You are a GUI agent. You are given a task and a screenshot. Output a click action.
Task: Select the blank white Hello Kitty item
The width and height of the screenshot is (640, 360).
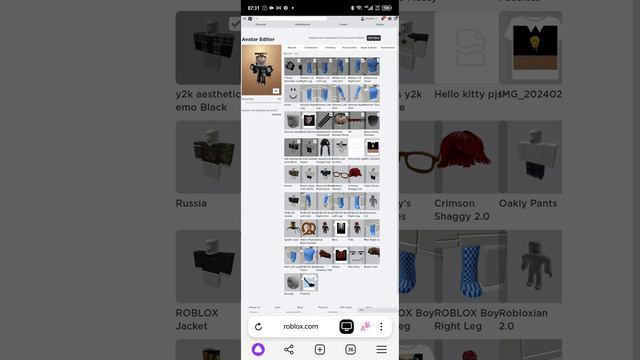(356, 147)
